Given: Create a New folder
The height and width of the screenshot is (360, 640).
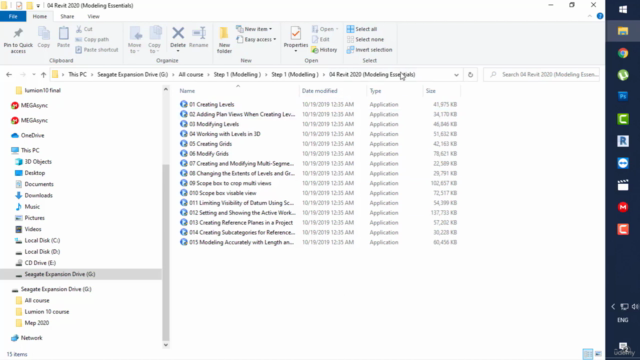Looking at the screenshot, I should pos(224,40).
